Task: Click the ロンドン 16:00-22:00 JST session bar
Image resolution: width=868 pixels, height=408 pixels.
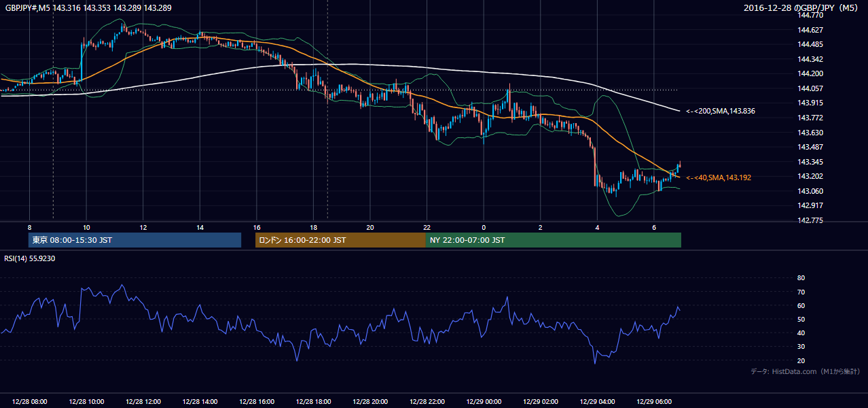Action: (340, 240)
